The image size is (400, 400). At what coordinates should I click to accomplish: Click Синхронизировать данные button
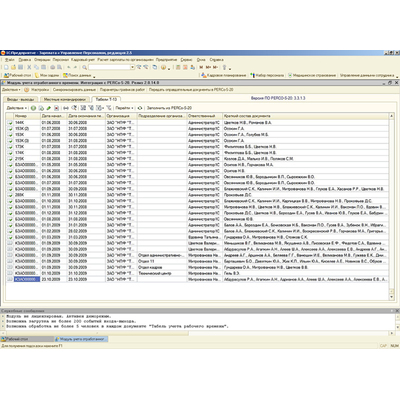click(x=74, y=90)
